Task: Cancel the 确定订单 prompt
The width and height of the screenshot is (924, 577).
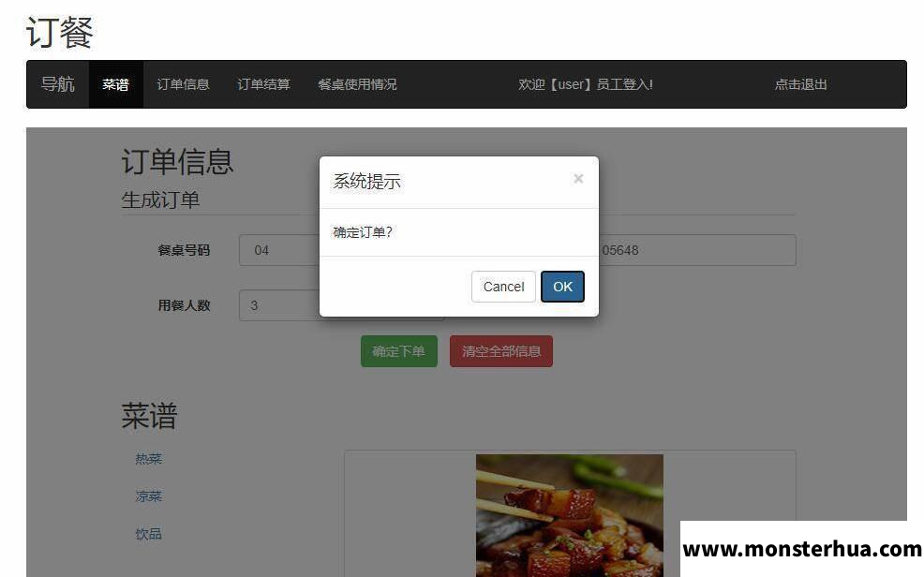Action: (503, 287)
